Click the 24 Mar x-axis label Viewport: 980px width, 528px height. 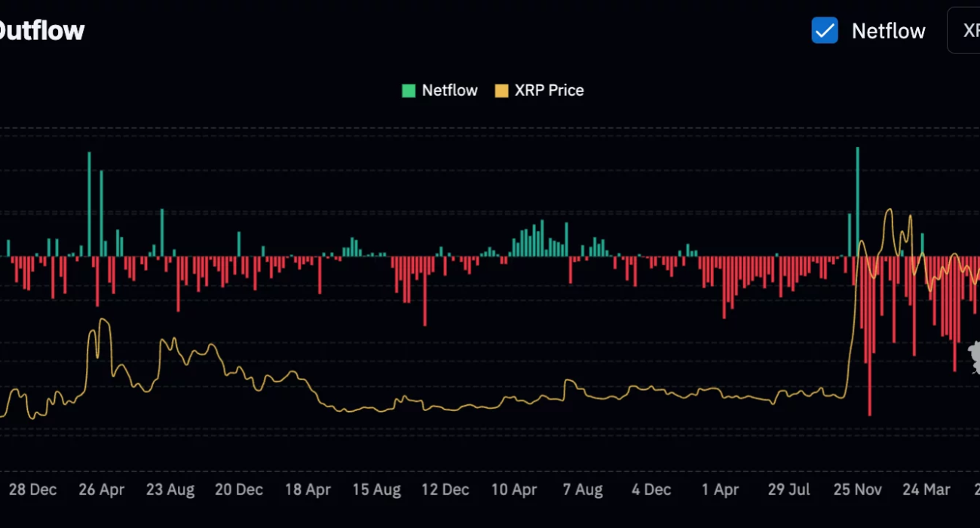coord(926,490)
